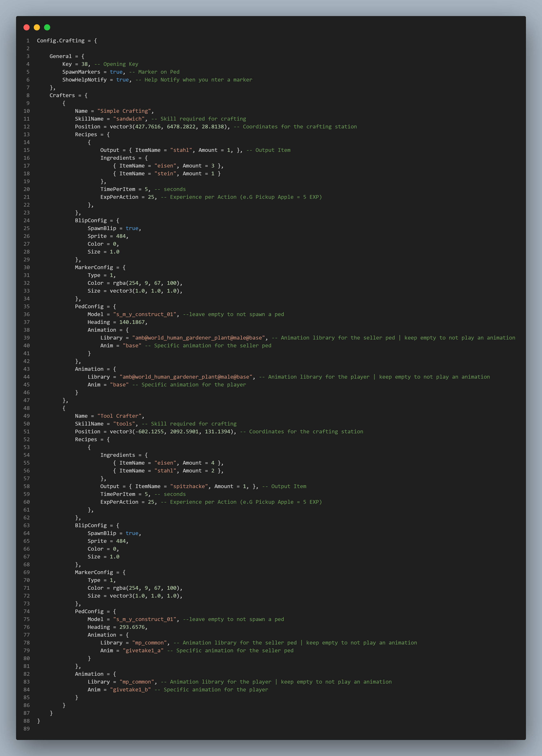
Task: Click the yellow minimize dot
Action: (37, 27)
